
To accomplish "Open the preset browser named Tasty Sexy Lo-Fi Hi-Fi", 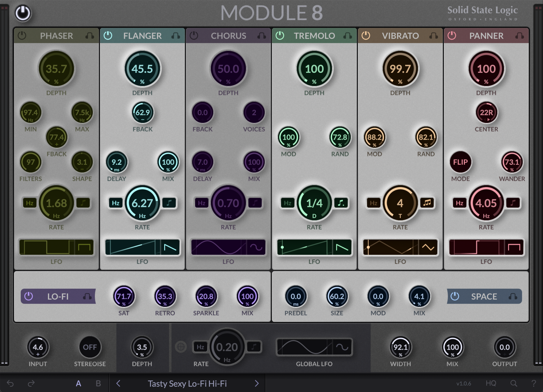I will (188, 384).
